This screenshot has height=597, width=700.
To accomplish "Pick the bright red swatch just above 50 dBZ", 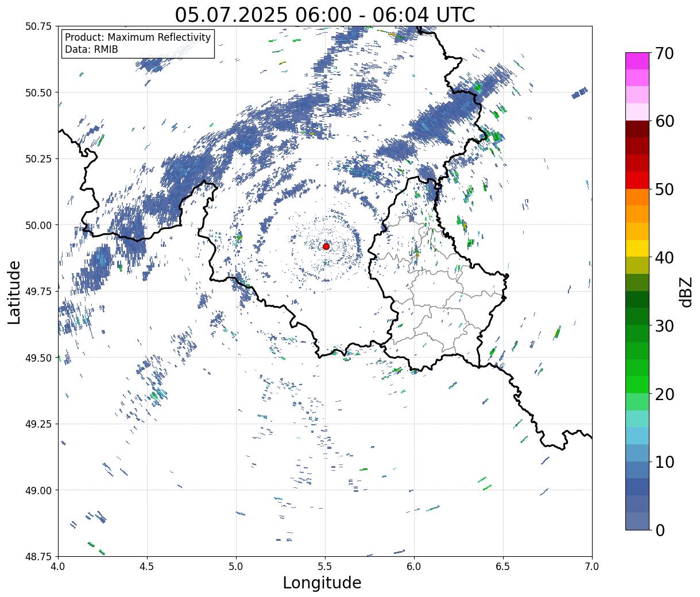I will (x=637, y=180).
